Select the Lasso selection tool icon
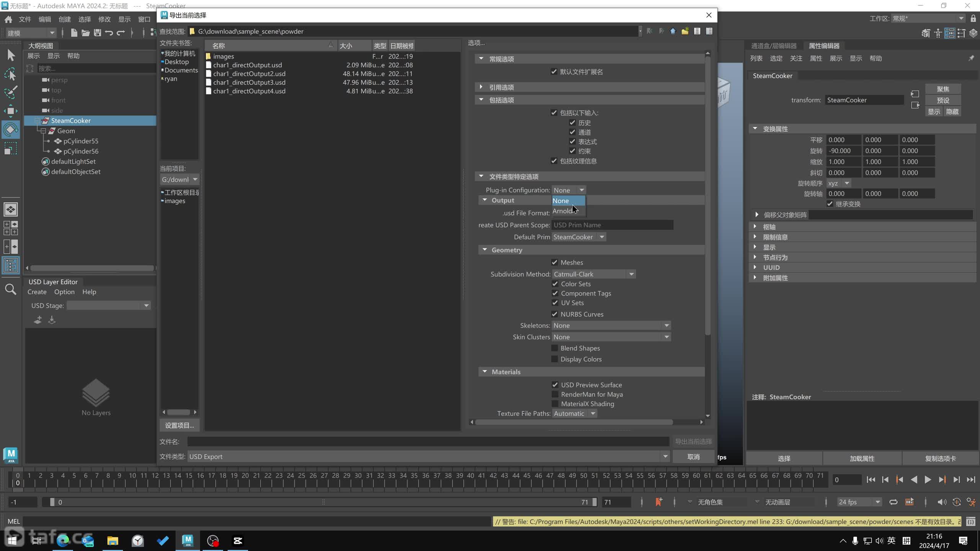Image resolution: width=980 pixels, height=551 pixels. [x=10, y=74]
